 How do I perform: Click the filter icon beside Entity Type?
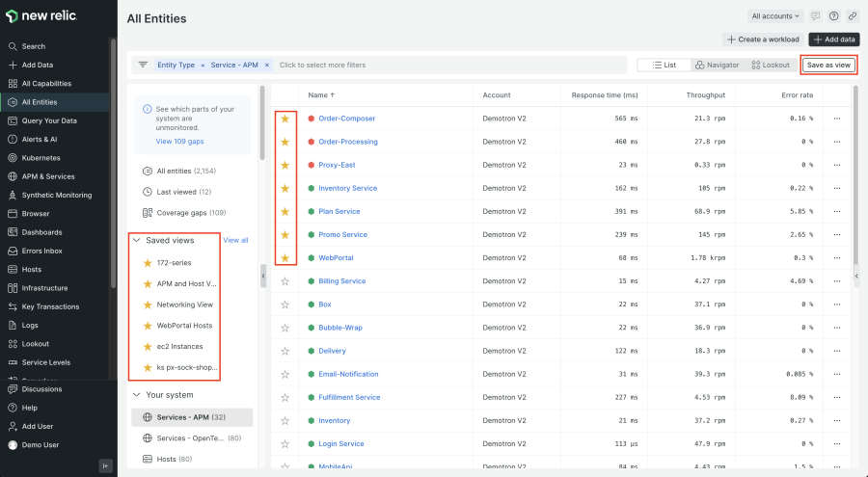click(143, 65)
